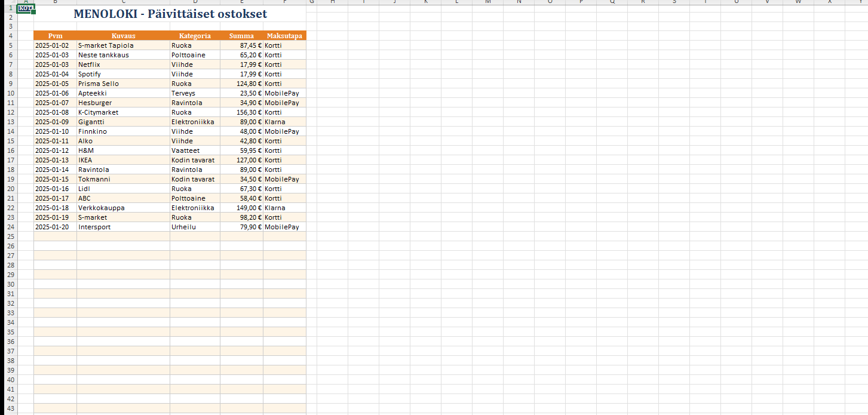Click the Prisma Sello cell

click(123, 84)
